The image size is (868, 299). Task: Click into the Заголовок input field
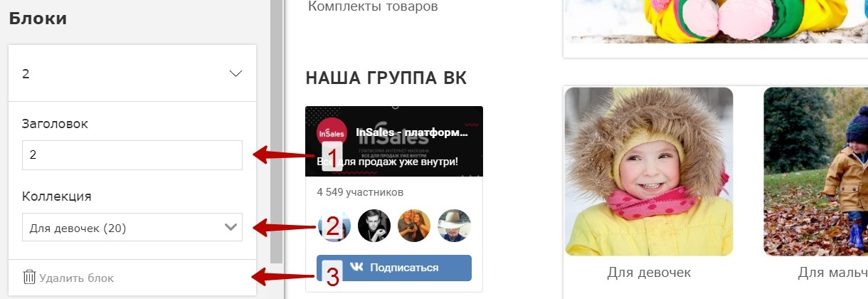(132, 155)
